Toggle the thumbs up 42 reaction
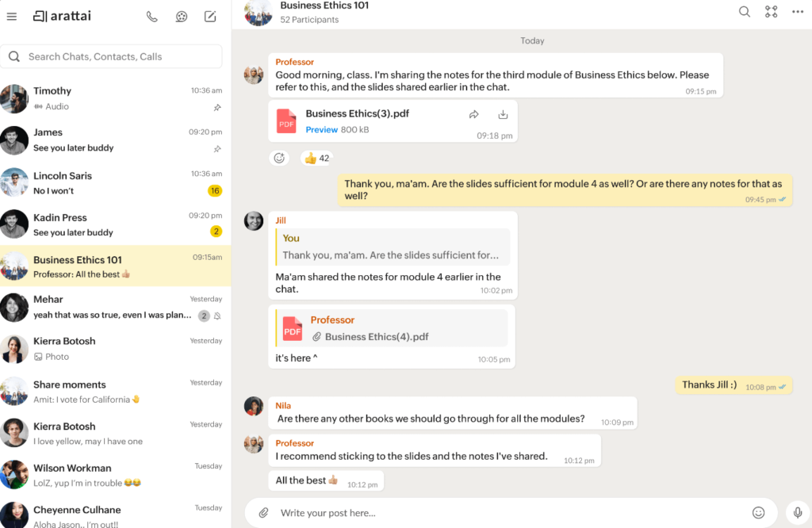Viewport: 812px width, 528px height. point(316,158)
